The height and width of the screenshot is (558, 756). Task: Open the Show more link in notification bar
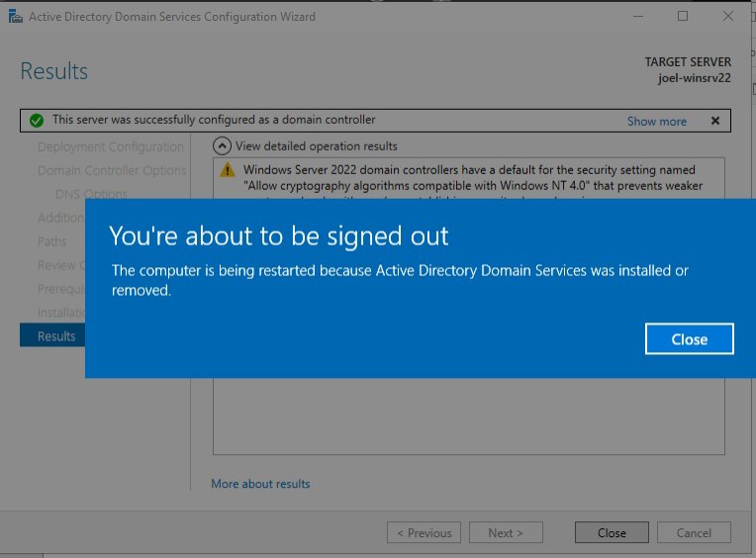(656, 121)
